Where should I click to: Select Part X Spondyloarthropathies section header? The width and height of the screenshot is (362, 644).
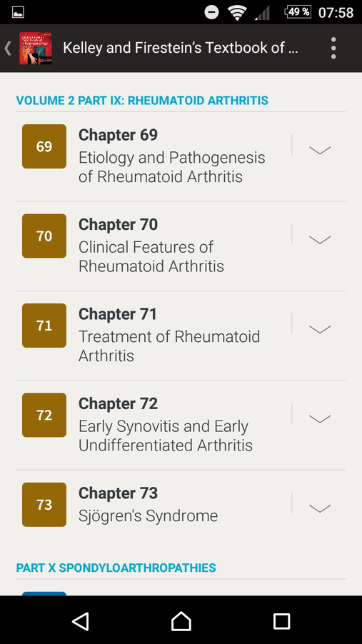coord(116,568)
